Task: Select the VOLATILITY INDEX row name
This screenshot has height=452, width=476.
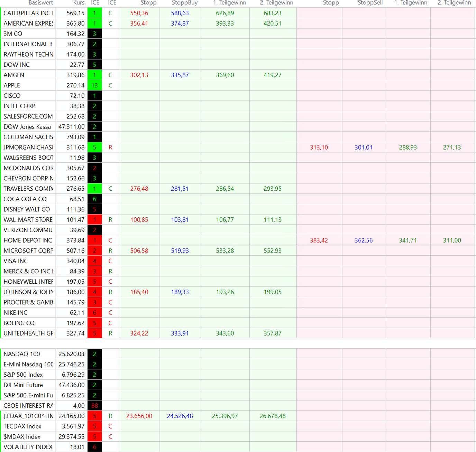Action: [x=28, y=447]
